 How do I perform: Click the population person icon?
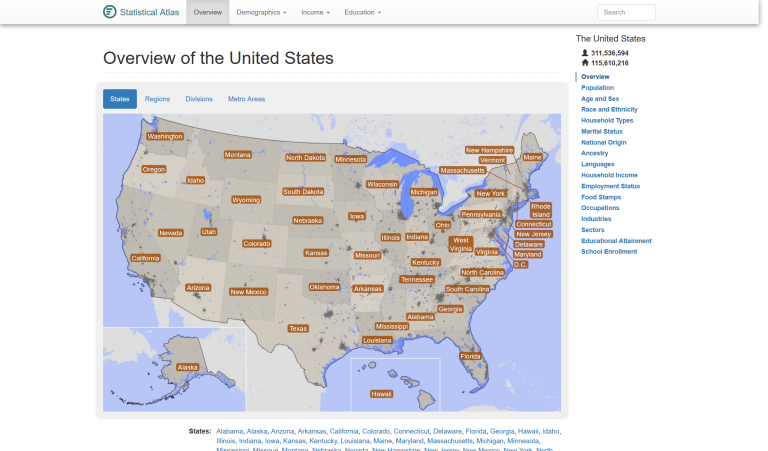[585, 52]
